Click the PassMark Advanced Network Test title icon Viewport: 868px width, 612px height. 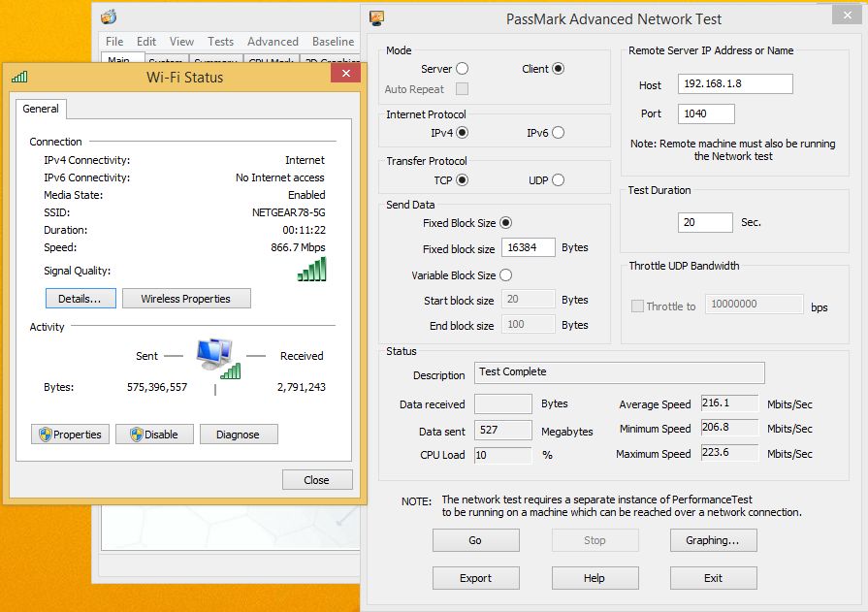pos(377,18)
